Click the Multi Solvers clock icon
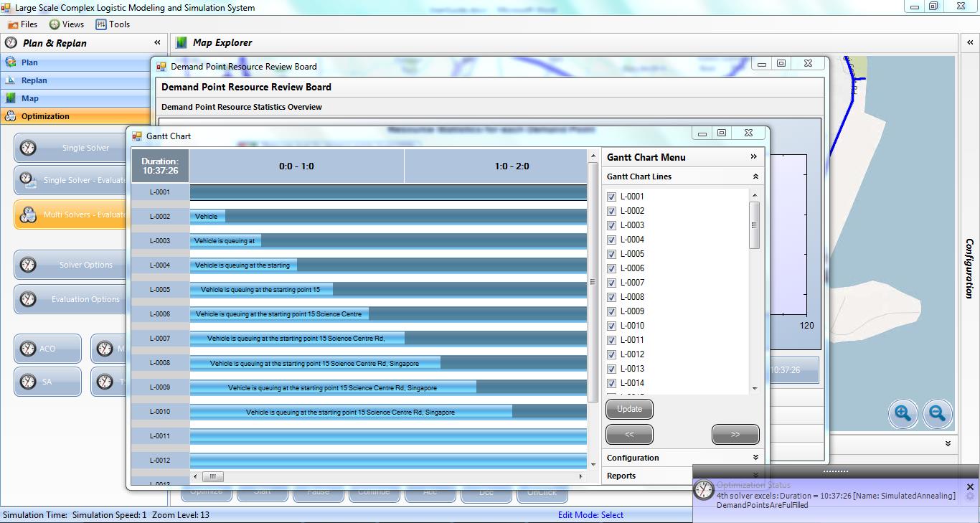The image size is (980, 523). [28, 215]
